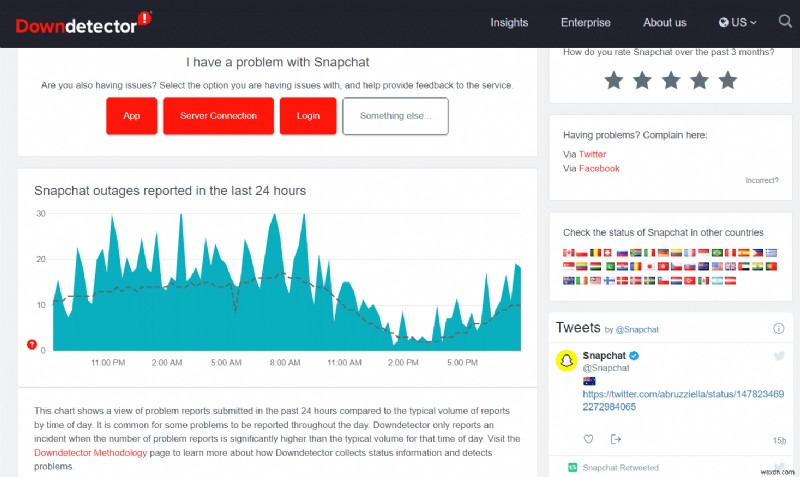This screenshot has width=800, height=477.
Task: Select the India flag
Action: coord(758,266)
